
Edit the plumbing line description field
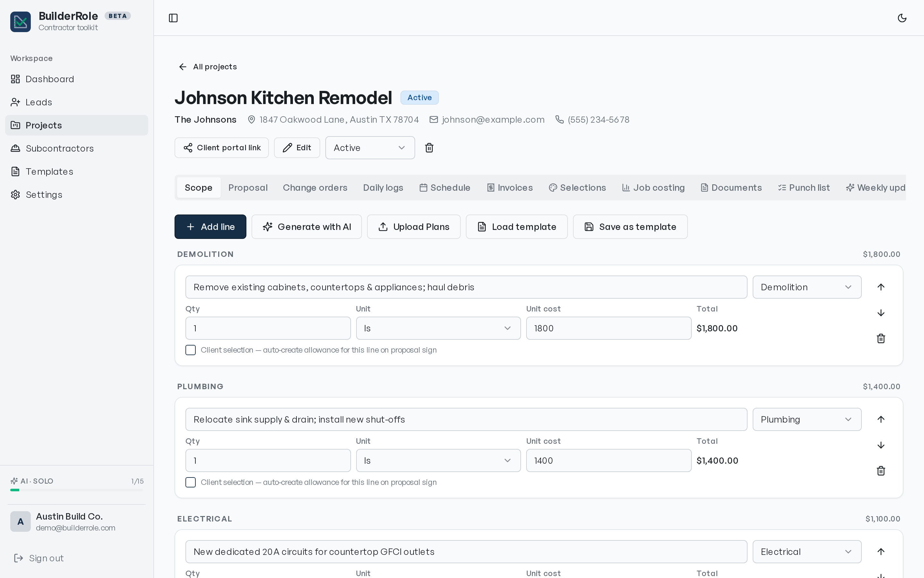(466, 419)
